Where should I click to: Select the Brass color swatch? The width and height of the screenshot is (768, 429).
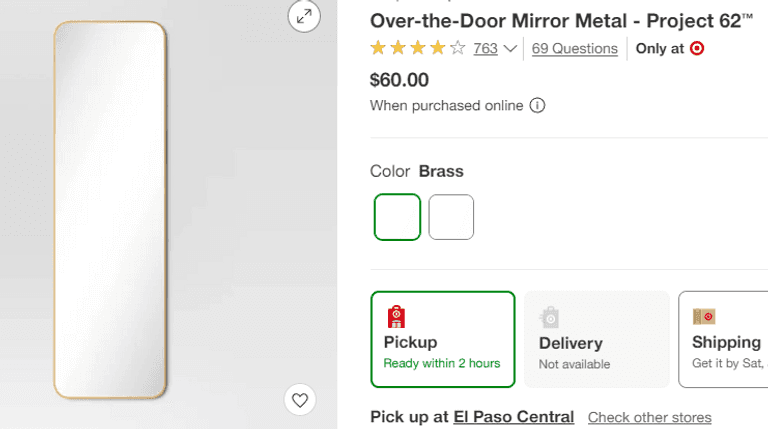[x=397, y=217]
